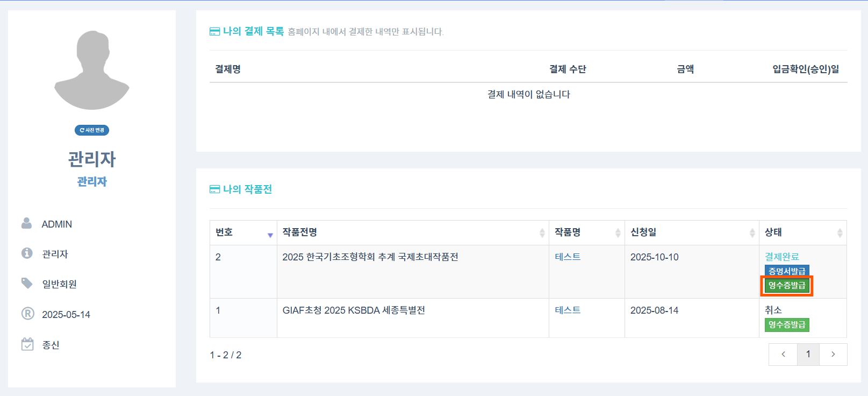The image size is (868, 396).
Task: Select page 1 in pagination
Action: coord(808,354)
